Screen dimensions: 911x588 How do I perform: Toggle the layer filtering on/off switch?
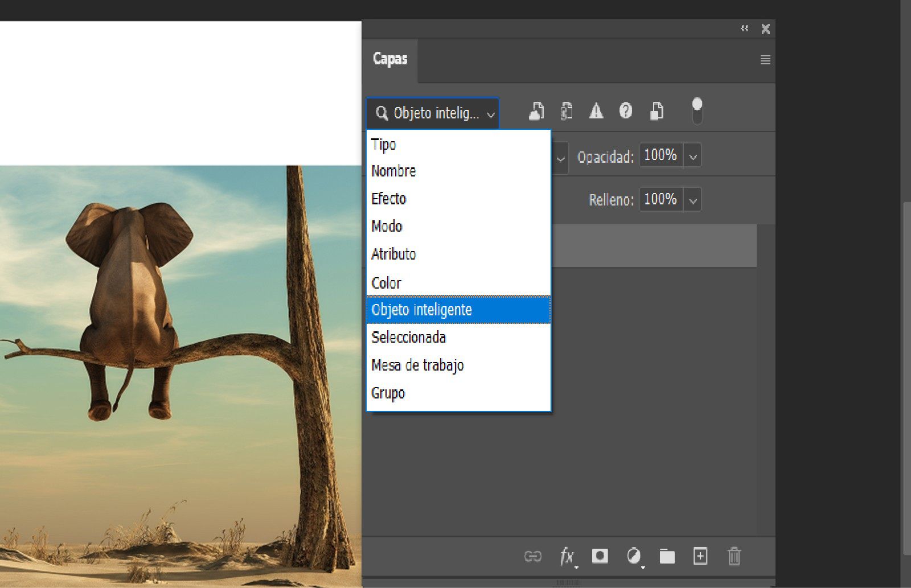pos(697,108)
